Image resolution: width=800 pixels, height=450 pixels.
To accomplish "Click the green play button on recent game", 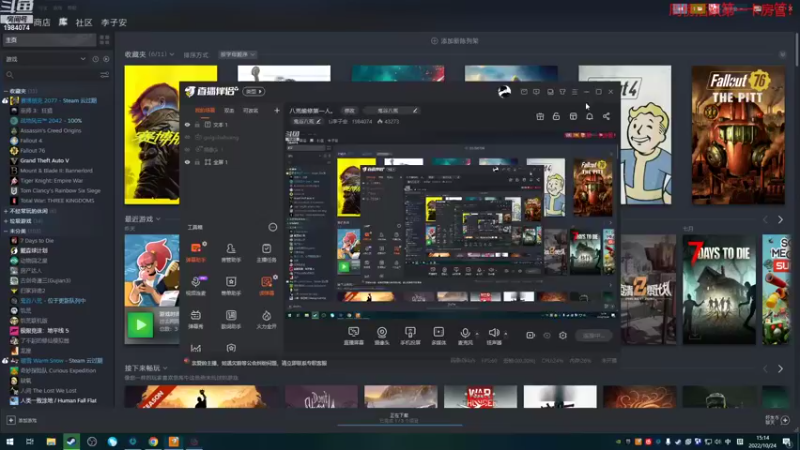I will [140, 325].
